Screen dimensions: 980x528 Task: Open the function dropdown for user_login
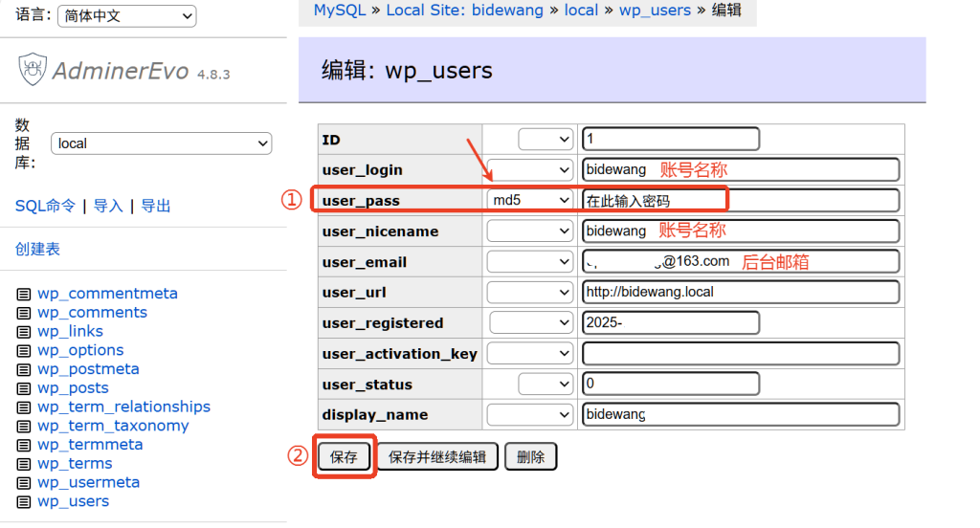[x=529, y=170]
